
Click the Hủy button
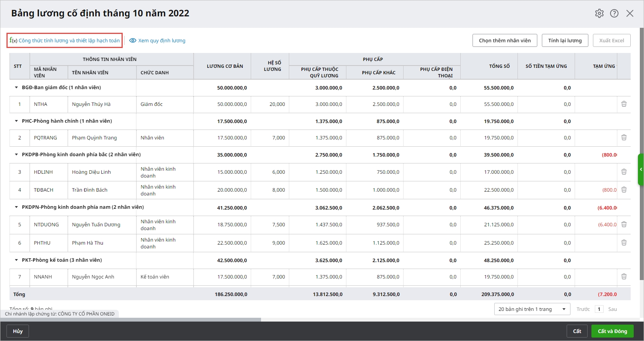point(18,331)
